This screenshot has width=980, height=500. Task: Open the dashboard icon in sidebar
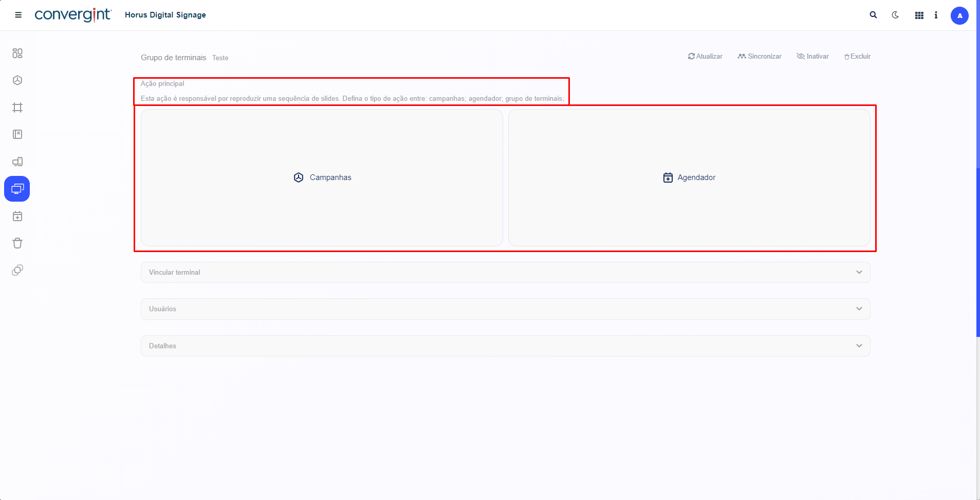tap(17, 53)
